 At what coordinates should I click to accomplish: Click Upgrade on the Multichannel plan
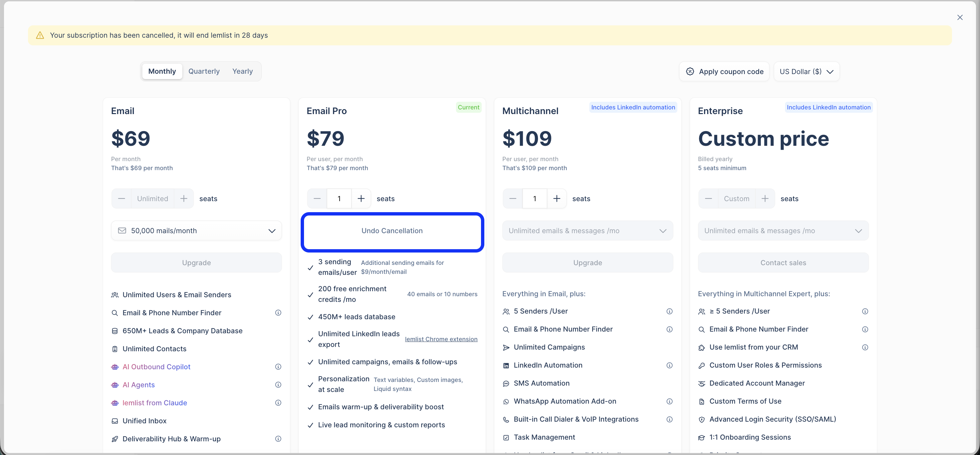[x=587, y=263]
